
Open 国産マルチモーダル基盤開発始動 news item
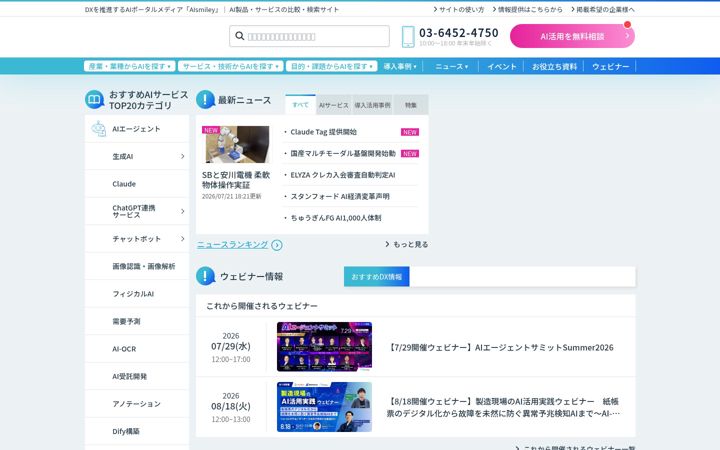pos(343,153)
